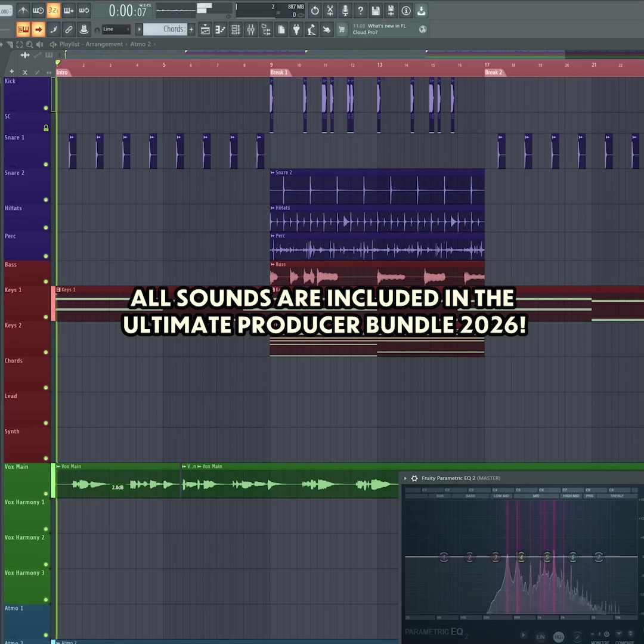Click Arrangement breadcrumb in playlist title
Image resolution: width=644 pixels, height=644 pixels.
tap(104, 44)
